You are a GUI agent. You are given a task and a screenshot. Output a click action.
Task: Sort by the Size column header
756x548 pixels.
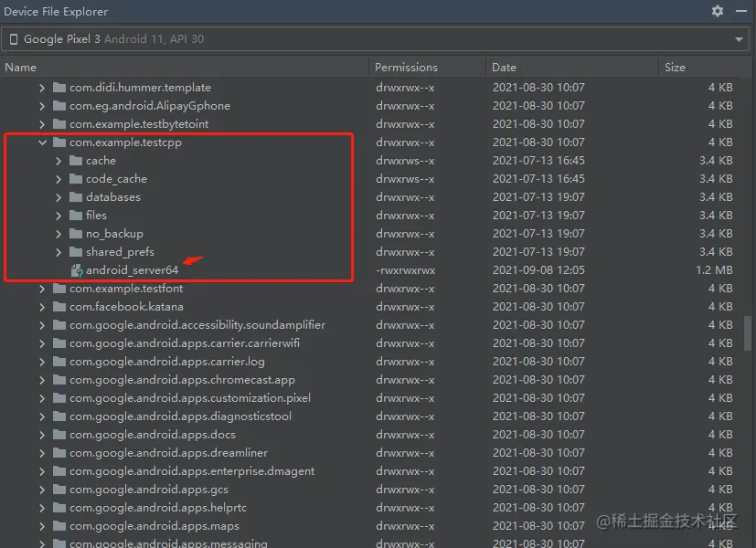pyautogui.click(x=705, y=68)
